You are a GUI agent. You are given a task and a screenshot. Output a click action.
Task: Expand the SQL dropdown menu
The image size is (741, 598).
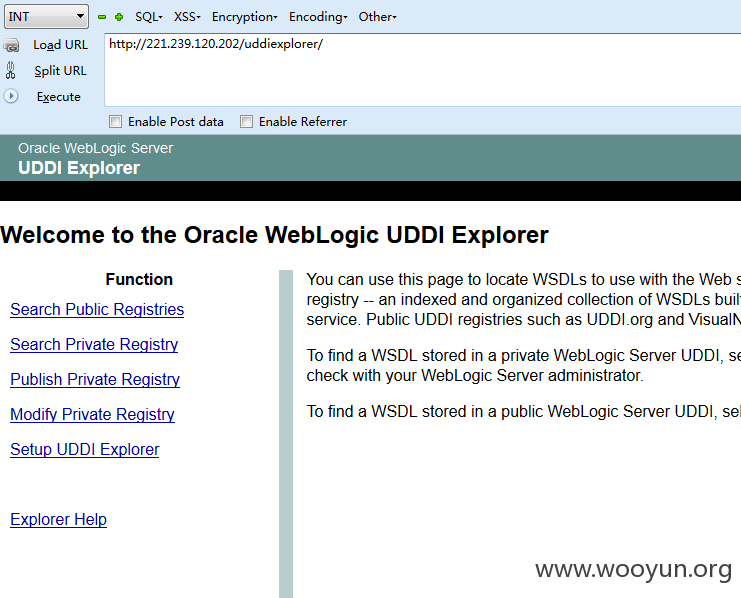point(148,17)
